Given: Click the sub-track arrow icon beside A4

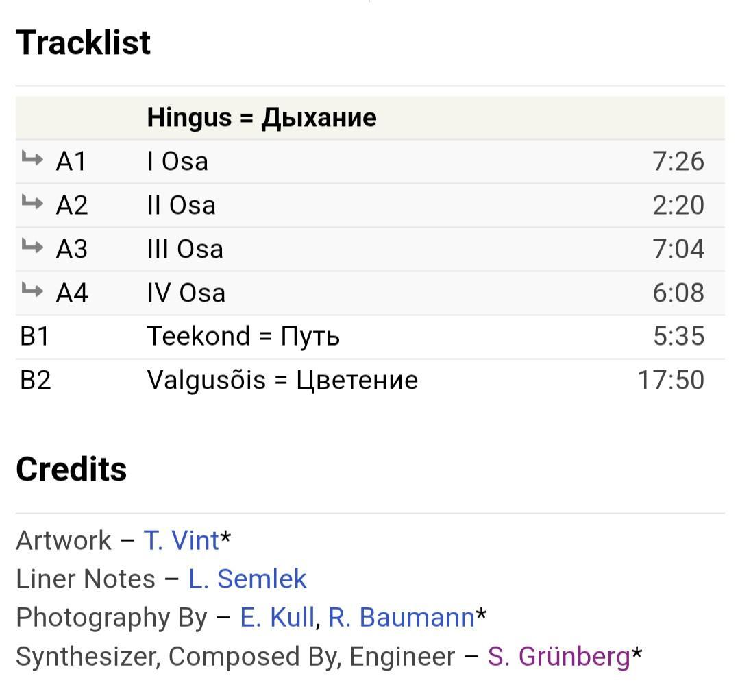Looking at the screenshot, I should click(32, 291).
